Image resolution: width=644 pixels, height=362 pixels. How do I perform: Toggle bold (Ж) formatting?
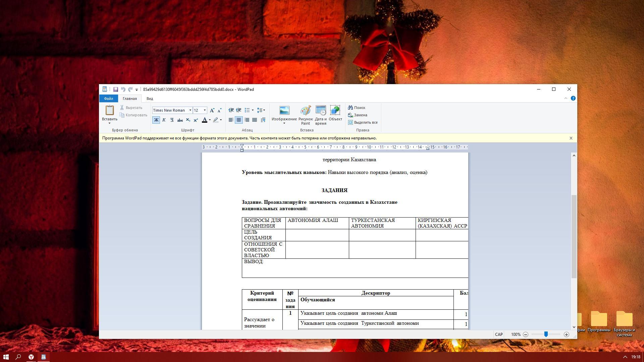[x=156, y=120]
